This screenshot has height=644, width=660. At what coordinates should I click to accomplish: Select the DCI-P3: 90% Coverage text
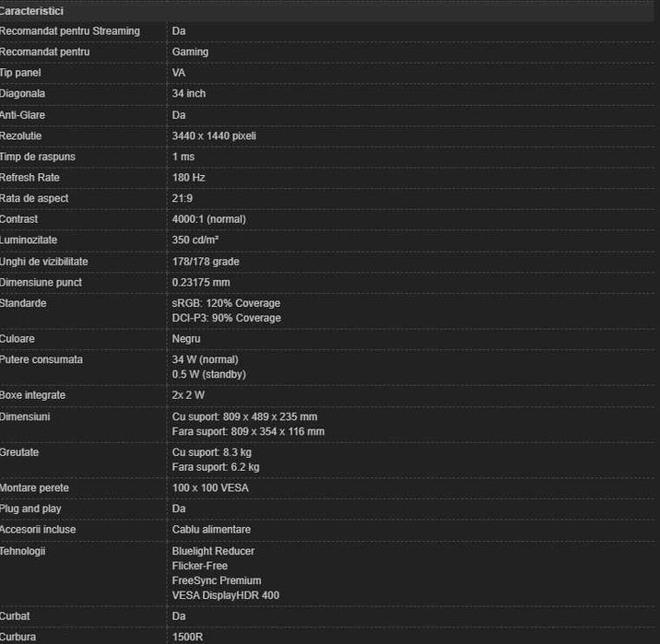(x=226, y=318)
